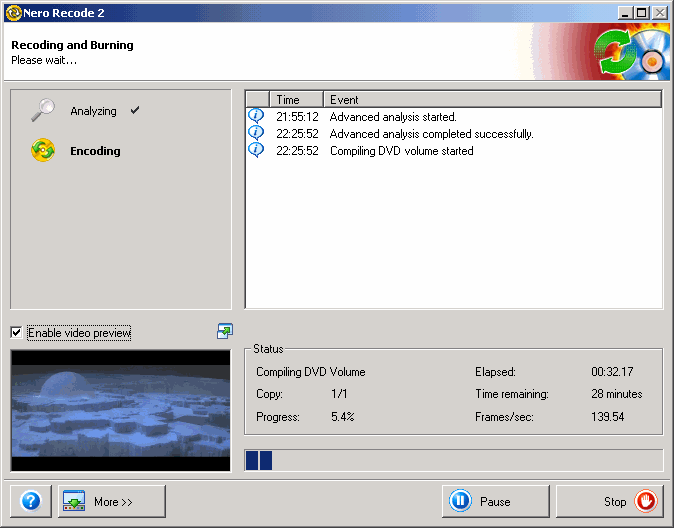Disable the Enable video preview checkbox
The height and width of the screenshot is (528, 674).
[x=17, y=332]
